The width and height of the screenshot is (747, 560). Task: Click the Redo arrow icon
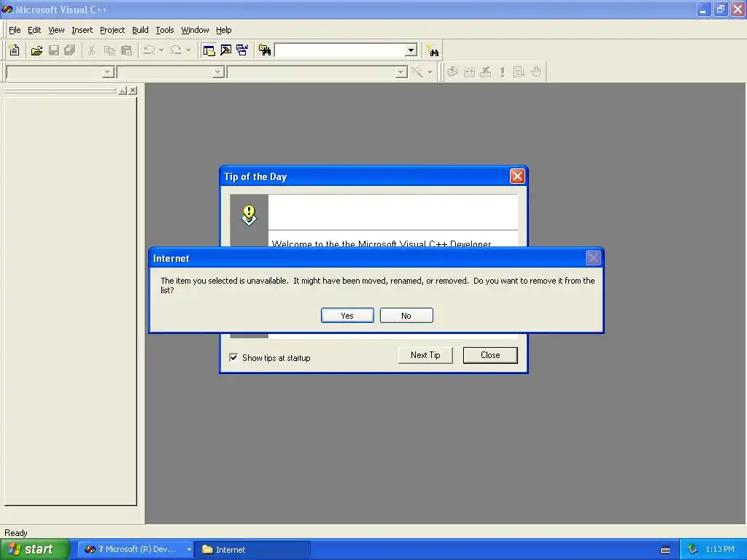pos(176,50)
